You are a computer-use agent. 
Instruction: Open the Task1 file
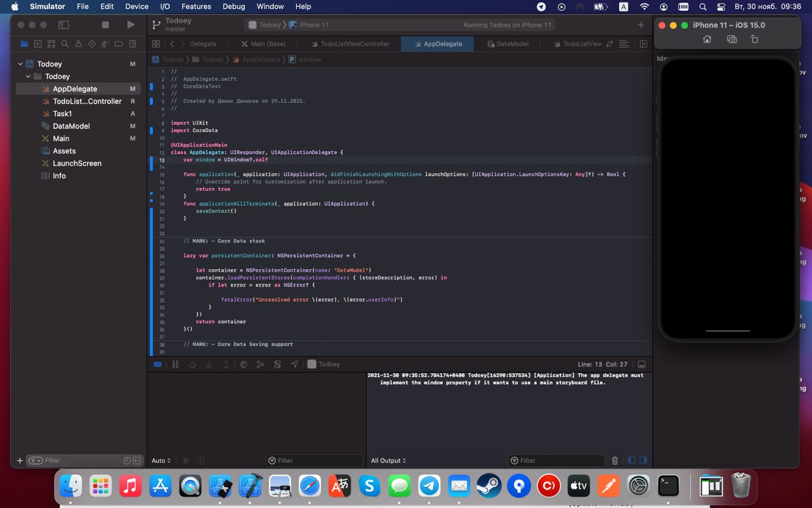pyautogui.click(x=78, y=114)
